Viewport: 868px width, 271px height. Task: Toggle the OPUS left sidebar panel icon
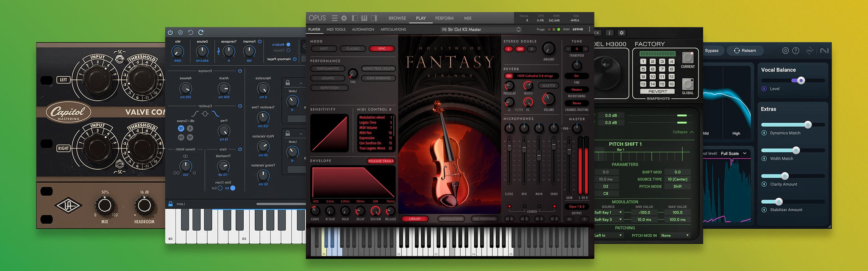tap(355, 18)
